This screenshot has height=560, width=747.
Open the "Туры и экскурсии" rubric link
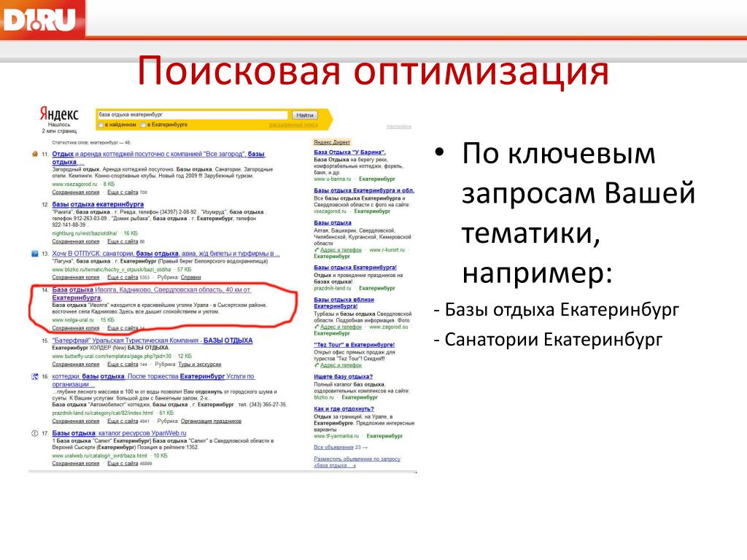200,365
